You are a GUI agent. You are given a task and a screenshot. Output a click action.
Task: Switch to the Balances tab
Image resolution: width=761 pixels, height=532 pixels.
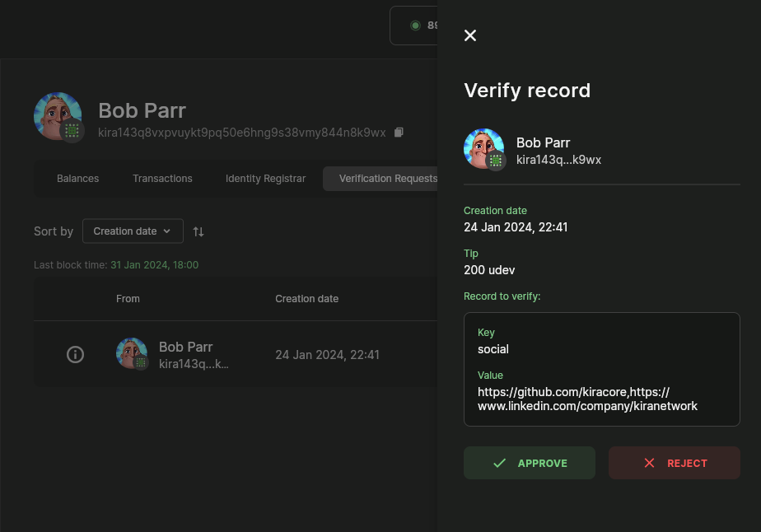(77, 179)
